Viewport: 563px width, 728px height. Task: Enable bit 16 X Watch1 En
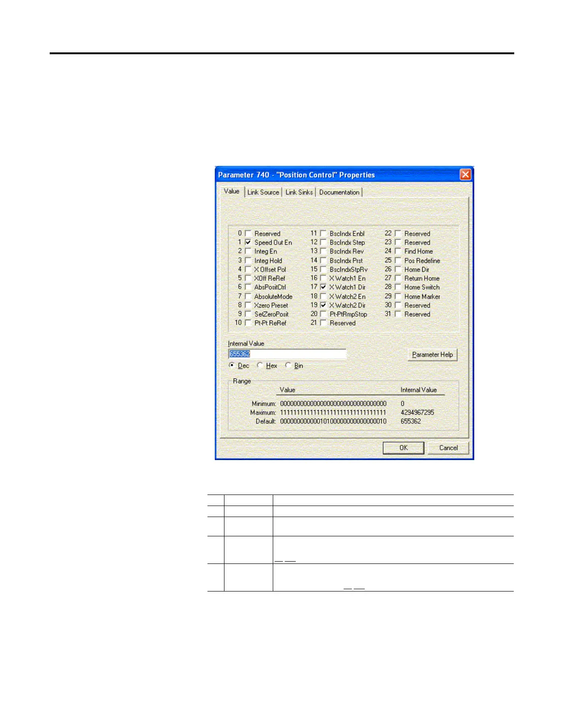(x=323, y=278)
